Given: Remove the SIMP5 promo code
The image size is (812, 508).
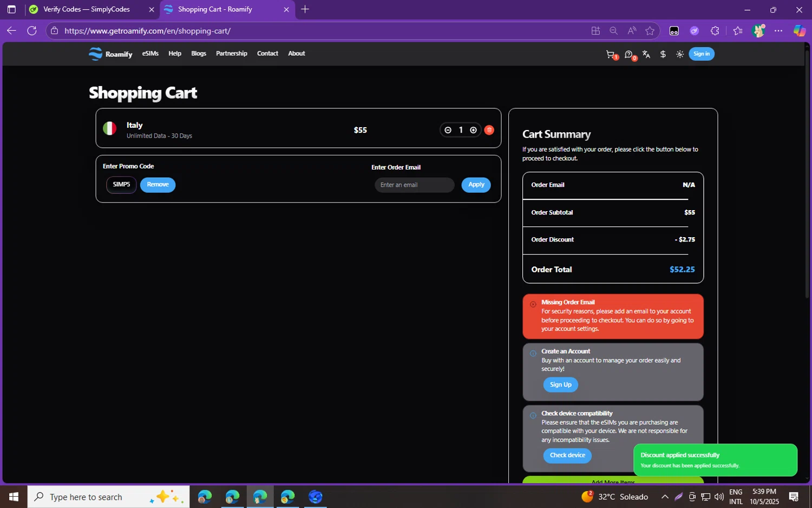Looking at the screenshot, I should 158,185.
